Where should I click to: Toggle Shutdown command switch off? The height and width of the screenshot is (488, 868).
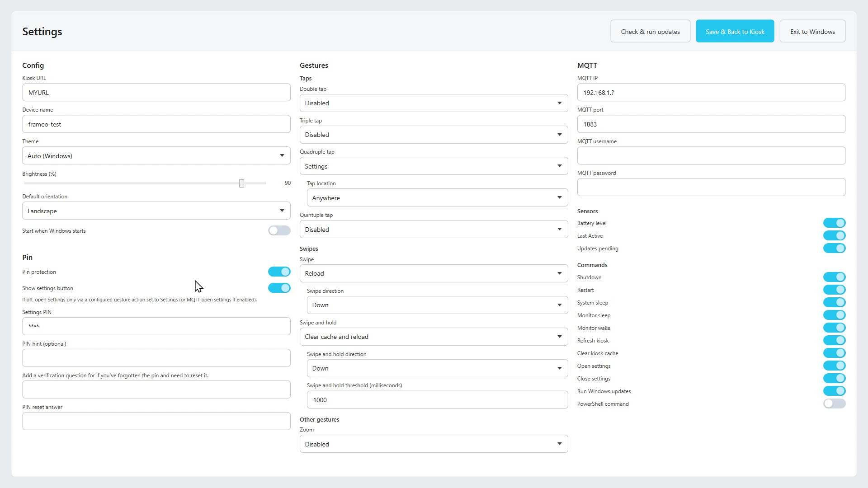pos(834,277)
